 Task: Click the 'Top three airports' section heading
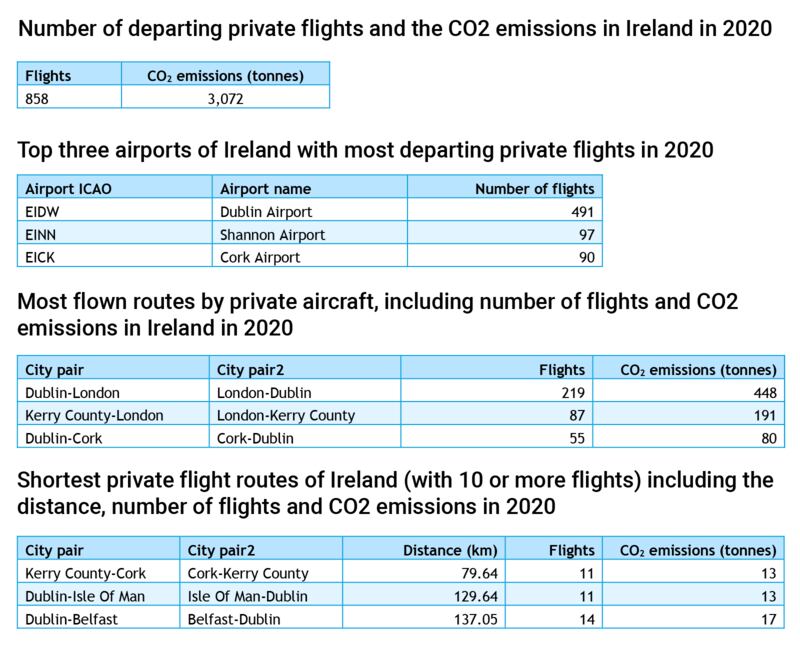coord(365,152)
